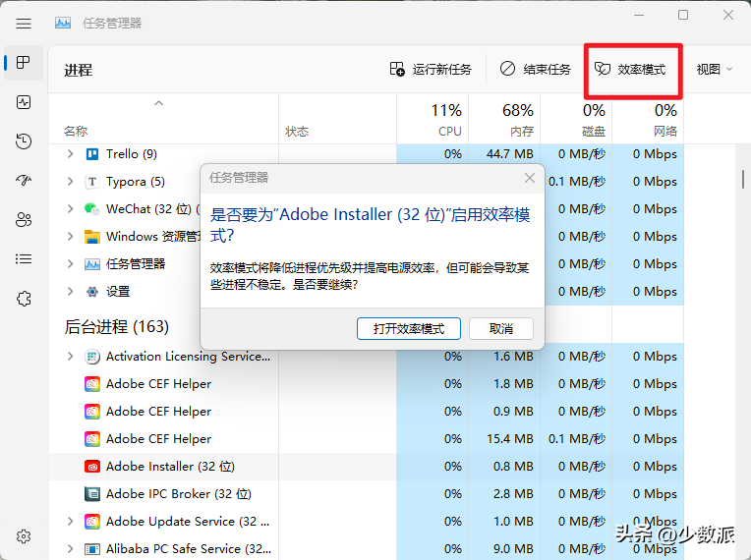
Task: Select the Processes sidebar icon
Action: 24,63
